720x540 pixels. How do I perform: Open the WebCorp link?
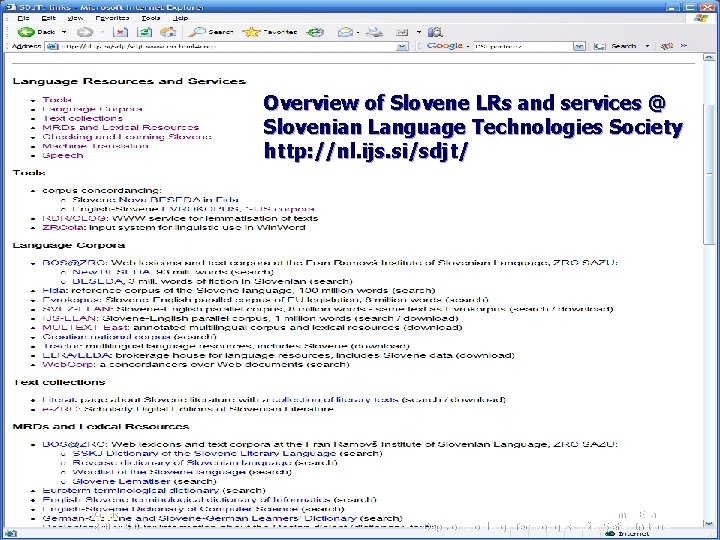pos(68,364)
